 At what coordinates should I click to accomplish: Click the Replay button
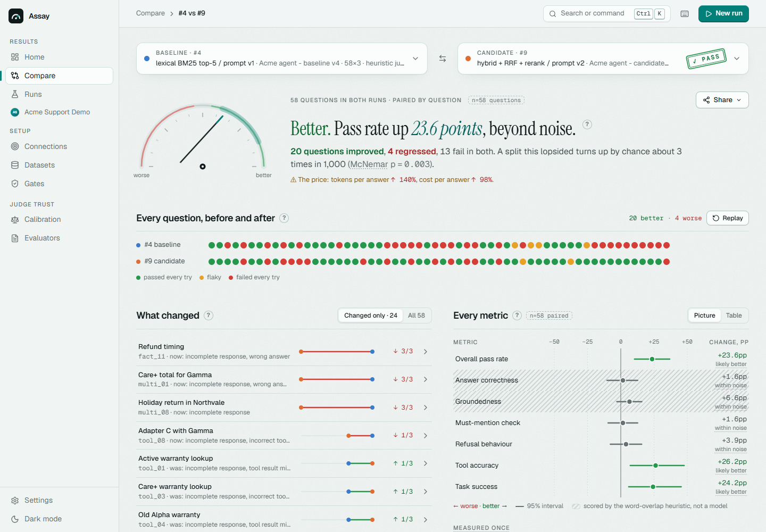[x=728, y=218]
